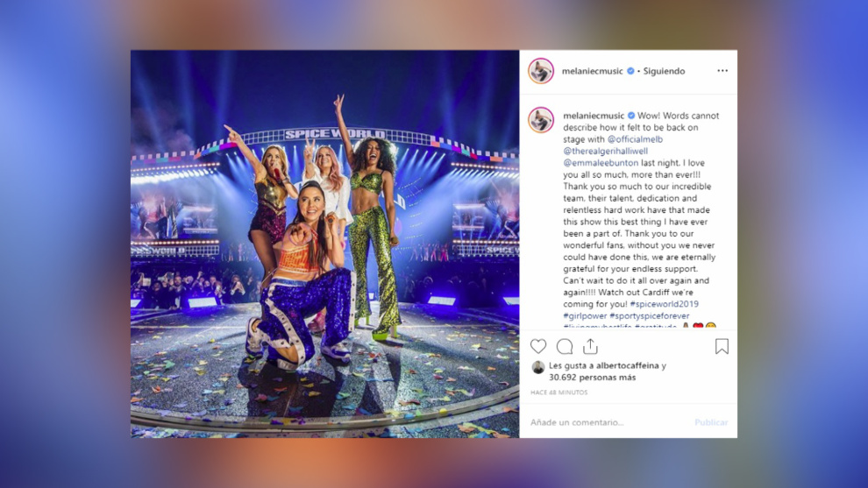The width and height of the screenshot is (868, 488).
Task: Click the verified badge in the post header
Action: 630,71
